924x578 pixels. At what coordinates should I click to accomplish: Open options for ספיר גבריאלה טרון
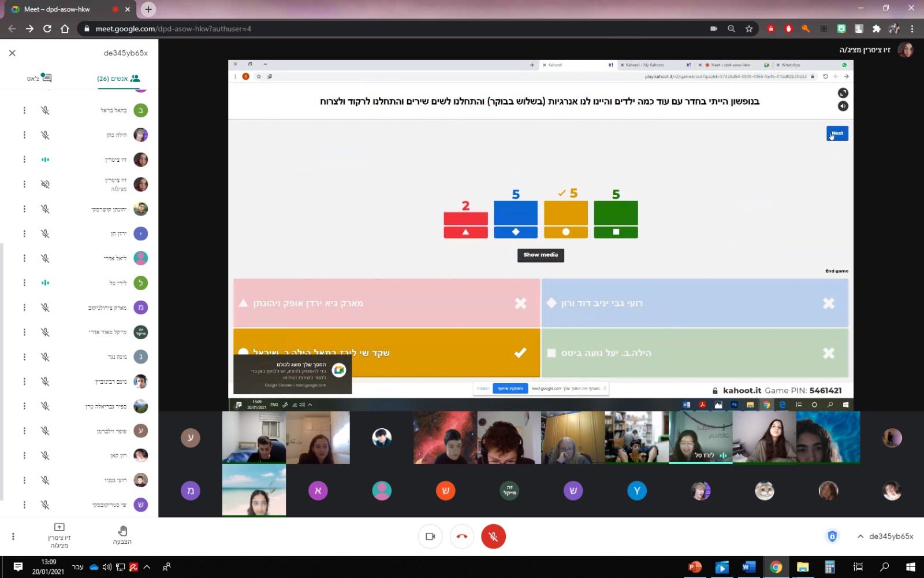[x=24, y=406]
